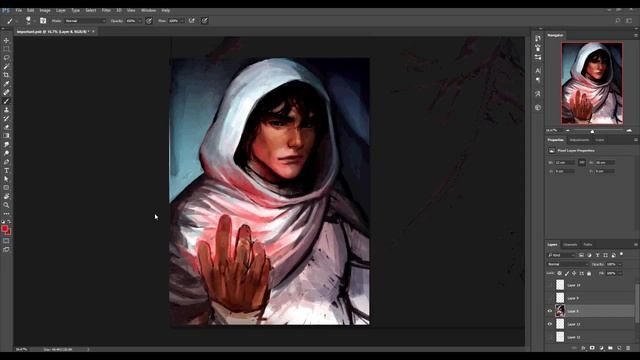Select the Horizontal Type tool

(6, 171)
